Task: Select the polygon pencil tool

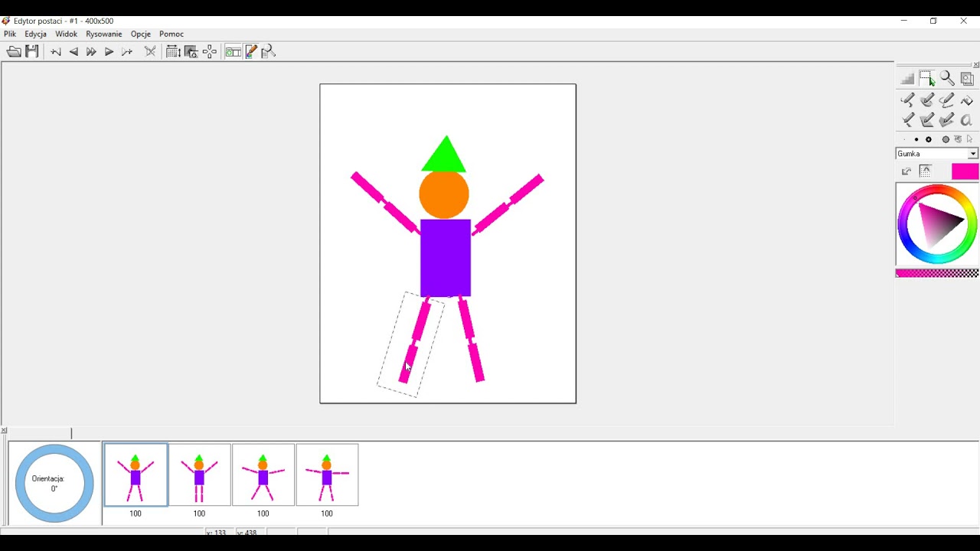Action: [927, 119]
